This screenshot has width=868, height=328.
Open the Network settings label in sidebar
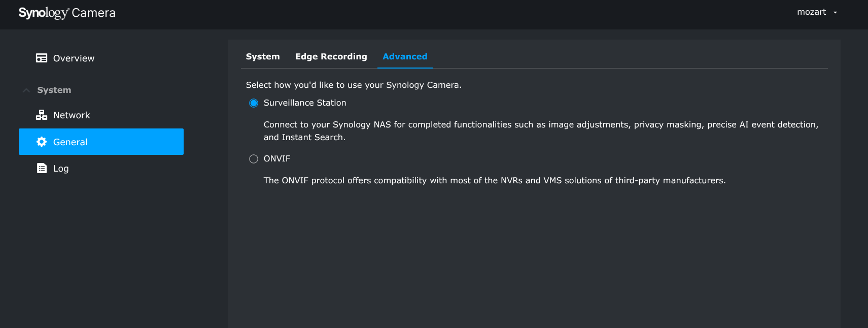coord(72,115)
